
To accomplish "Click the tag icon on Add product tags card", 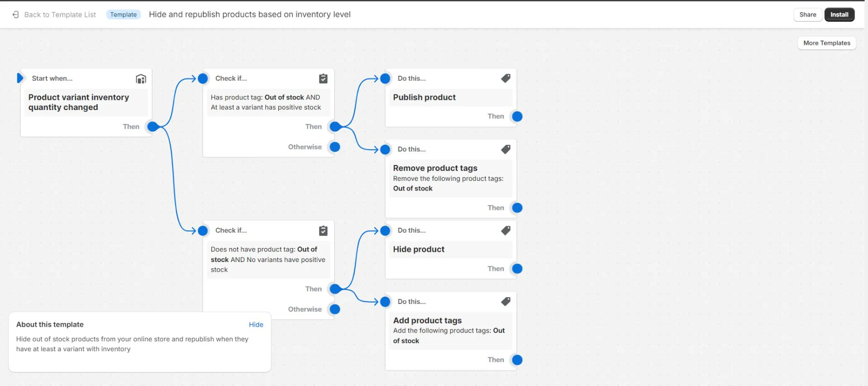I will [505, 302].
